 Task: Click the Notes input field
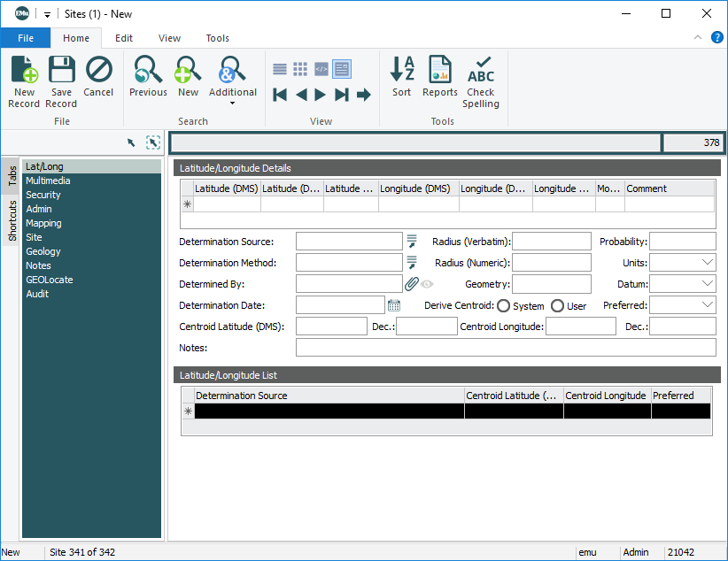pyautogui.click(x=505, y=348)
